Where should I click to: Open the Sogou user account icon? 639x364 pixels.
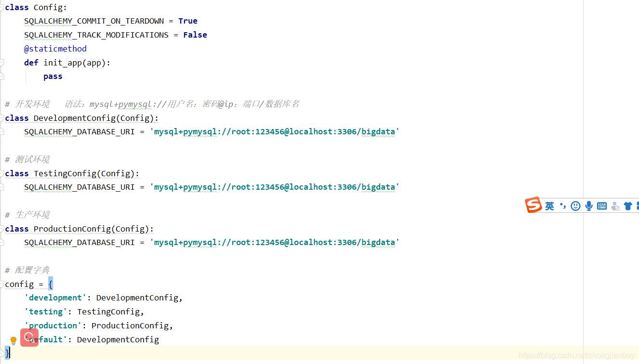pyautogui.click(x=615, y=206)
